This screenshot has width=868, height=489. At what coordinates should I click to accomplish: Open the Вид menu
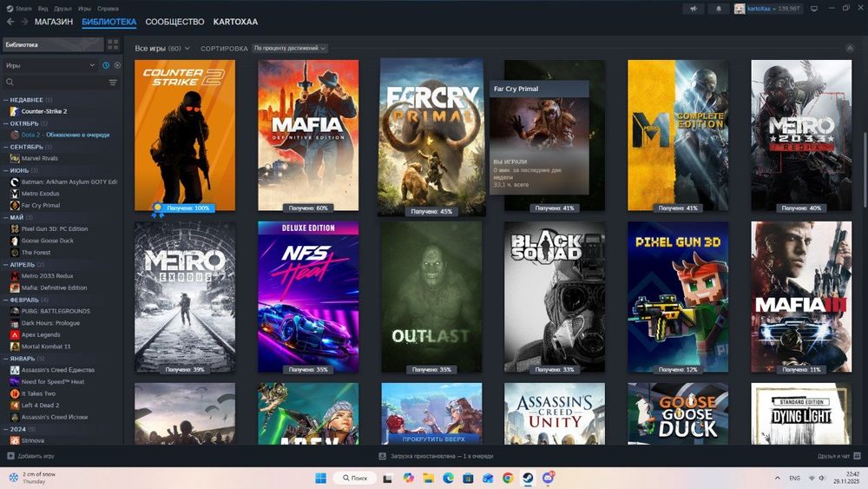pyautogui.click(x=43, y=9)
